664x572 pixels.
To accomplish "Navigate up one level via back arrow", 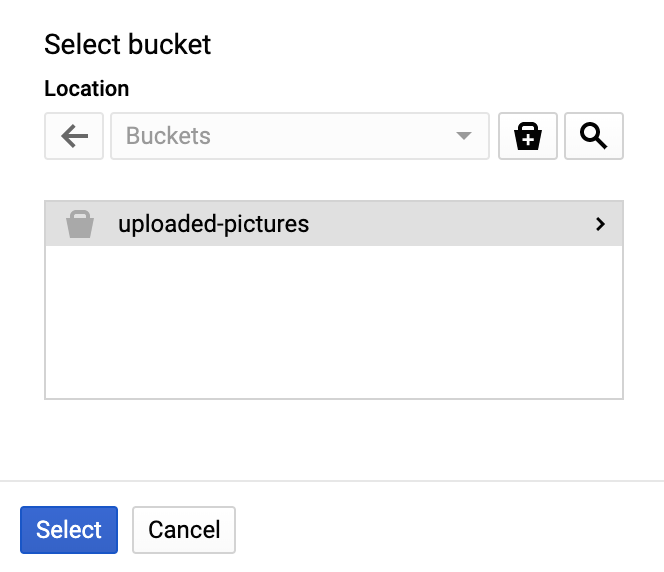I will click(x=74, y=136).
